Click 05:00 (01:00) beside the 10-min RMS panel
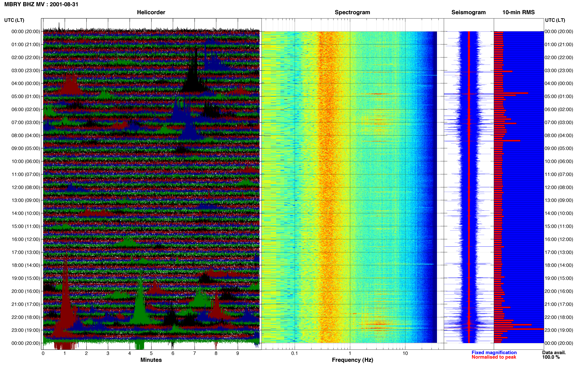The width and height of the screenshot is (588, 368). 559,96
